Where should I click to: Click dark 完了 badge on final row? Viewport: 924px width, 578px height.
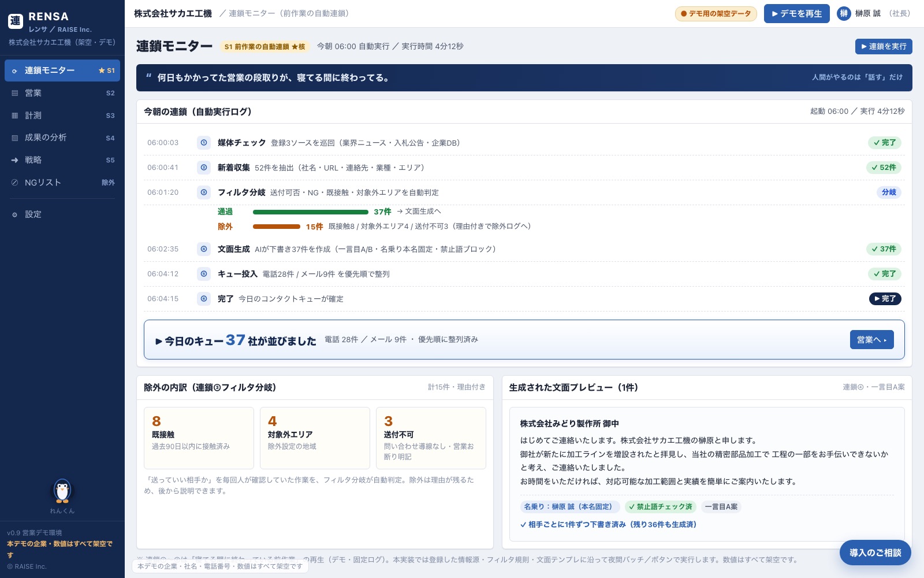pos(885,299)
